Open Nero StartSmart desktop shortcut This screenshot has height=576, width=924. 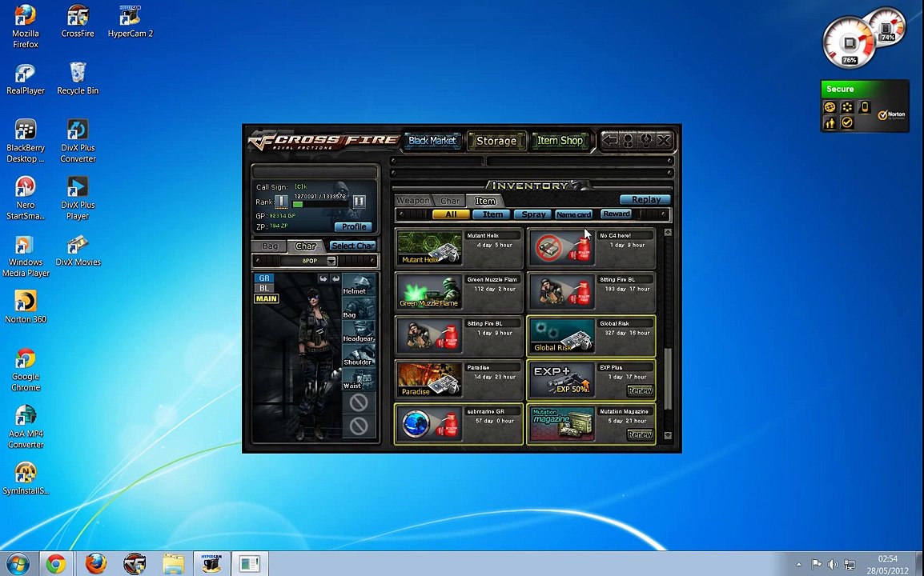(26, 198)
